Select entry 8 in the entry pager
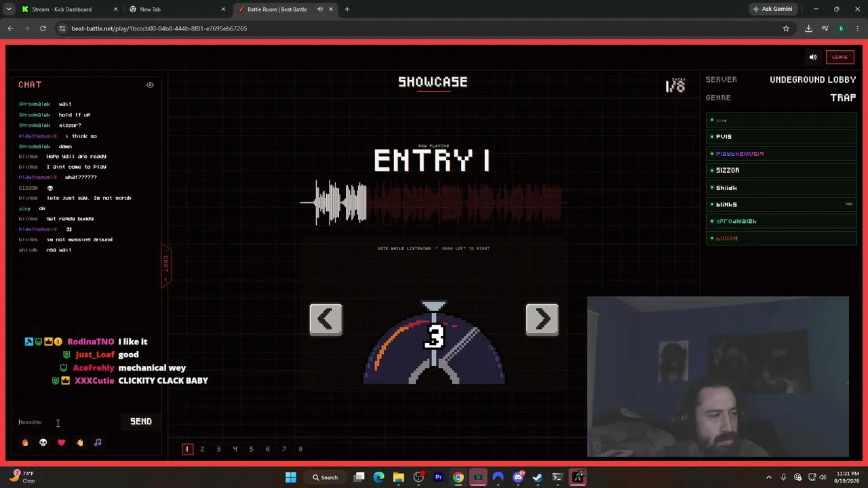 click(300, 449)
